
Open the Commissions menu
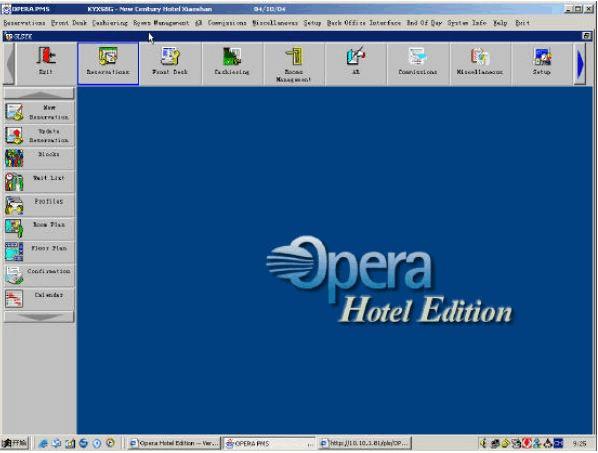(227, 23)
